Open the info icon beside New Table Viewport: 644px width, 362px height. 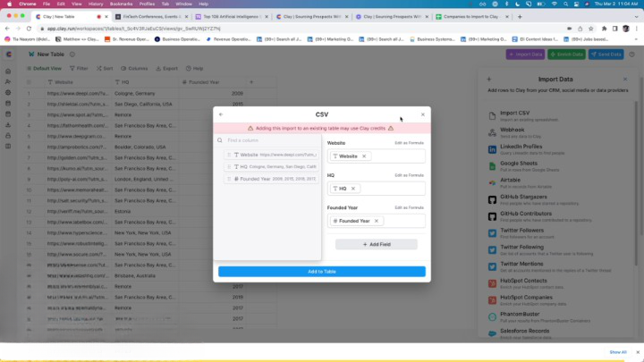(72, 55)
